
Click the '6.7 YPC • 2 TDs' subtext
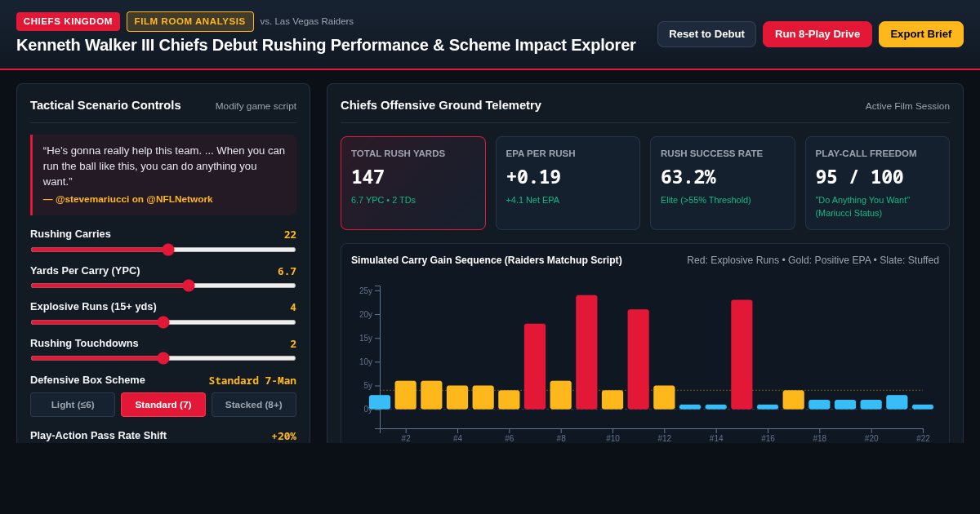(x=383, y=200)
